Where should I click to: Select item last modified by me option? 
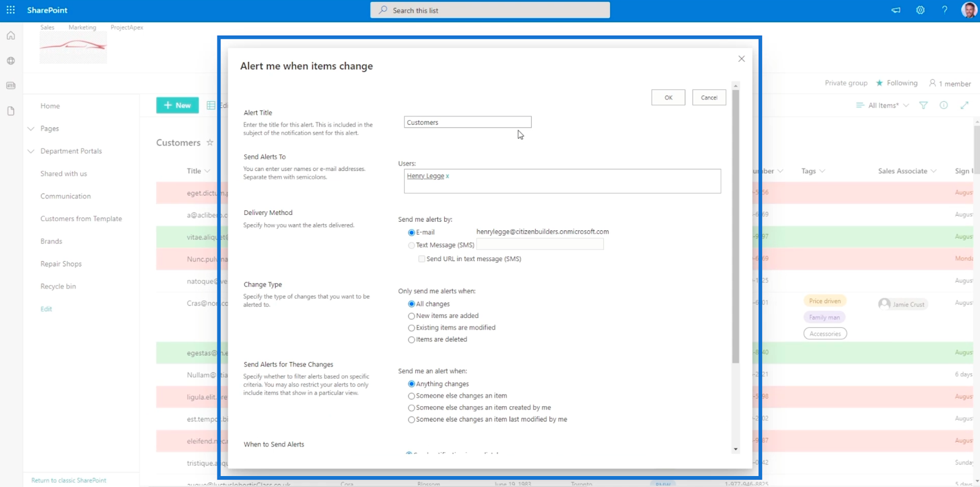pyautogui.click(x=411, y=420)
